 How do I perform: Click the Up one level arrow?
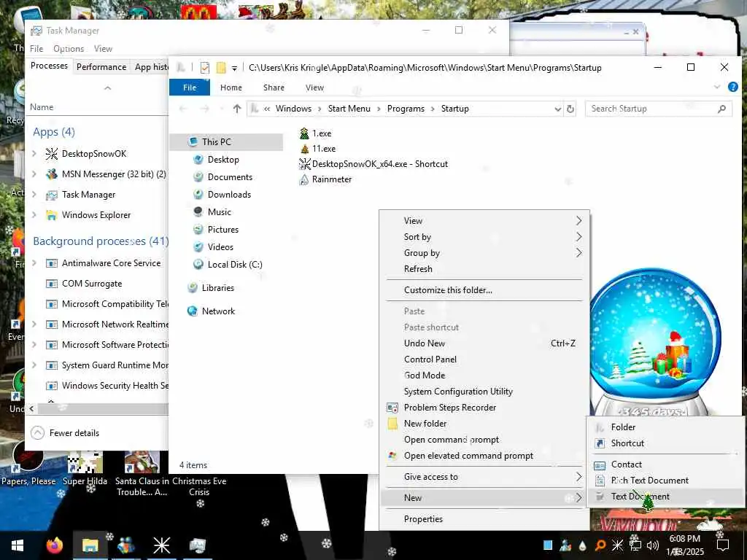[237, 109]
